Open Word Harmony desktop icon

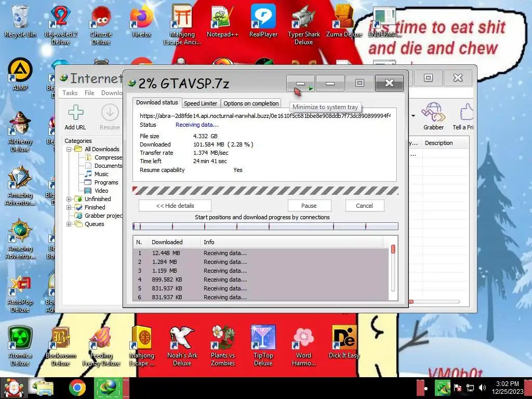click(303, 346)
